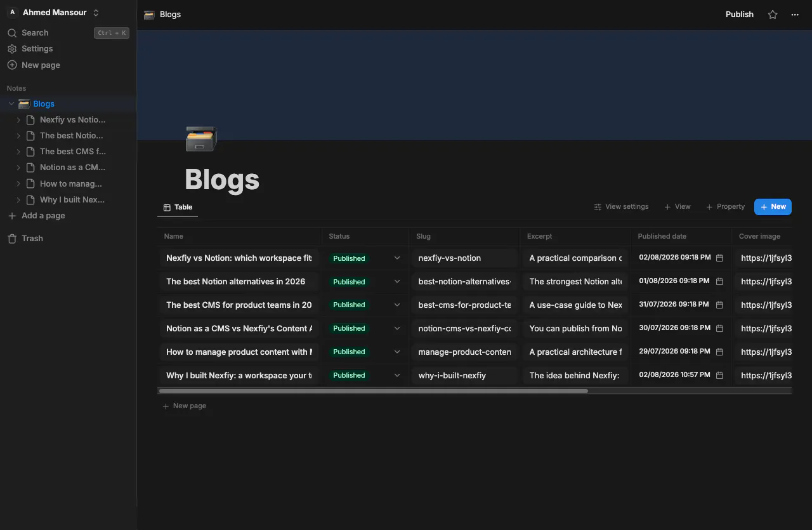The height and width of the screenshot is (530, 812).
Task: Click the page icon for Nexfiy vs Notio...
Action: [30, 120]
